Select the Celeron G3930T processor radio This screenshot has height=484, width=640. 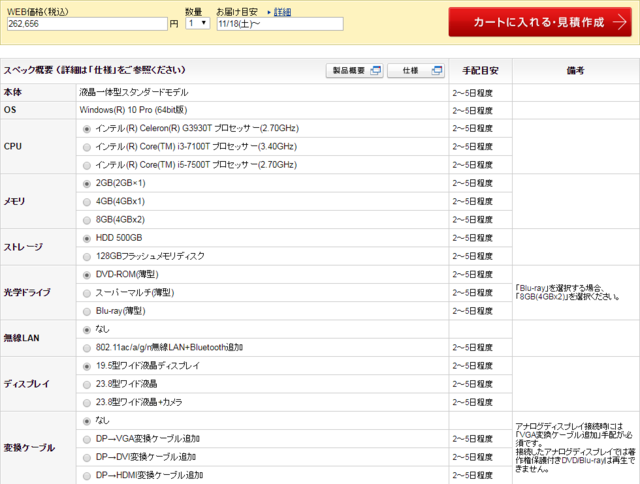(87, 129)
